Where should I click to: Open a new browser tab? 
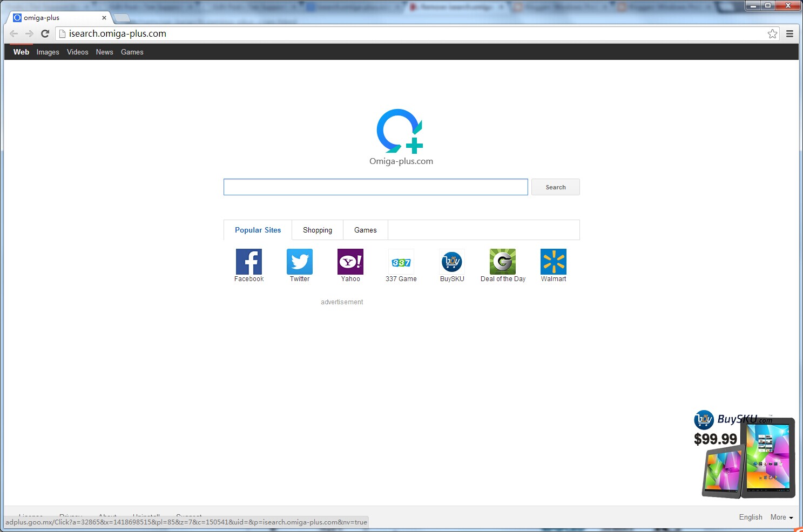(122, 18)
